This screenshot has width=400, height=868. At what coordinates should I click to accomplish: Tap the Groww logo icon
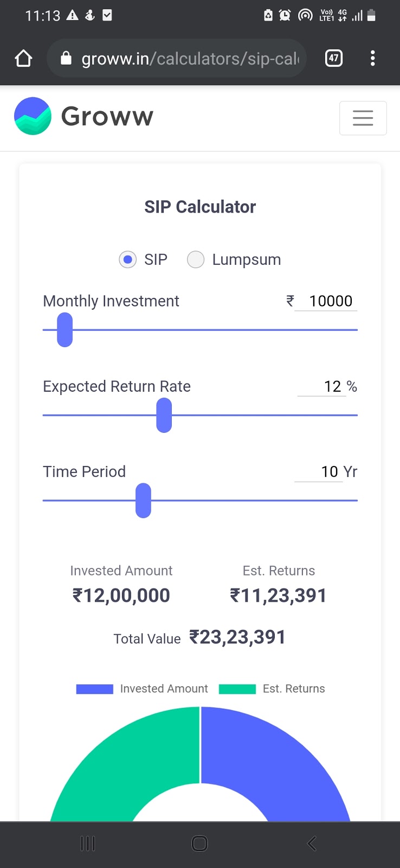tap(33, 116)
